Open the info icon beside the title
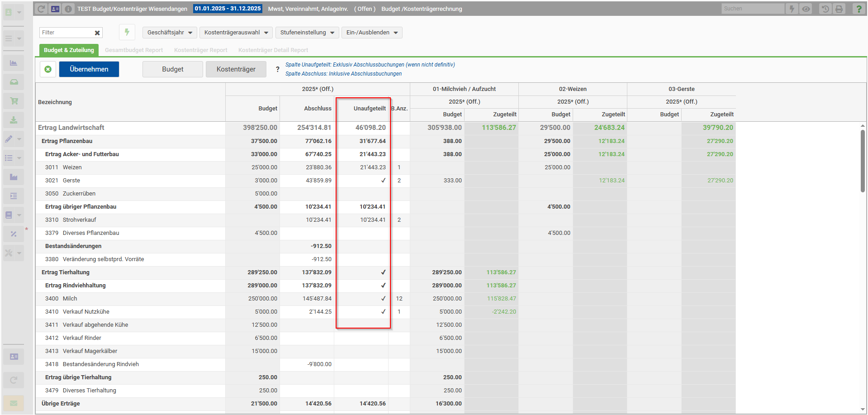This screenshot has width=868, height=415. [68, 9]
